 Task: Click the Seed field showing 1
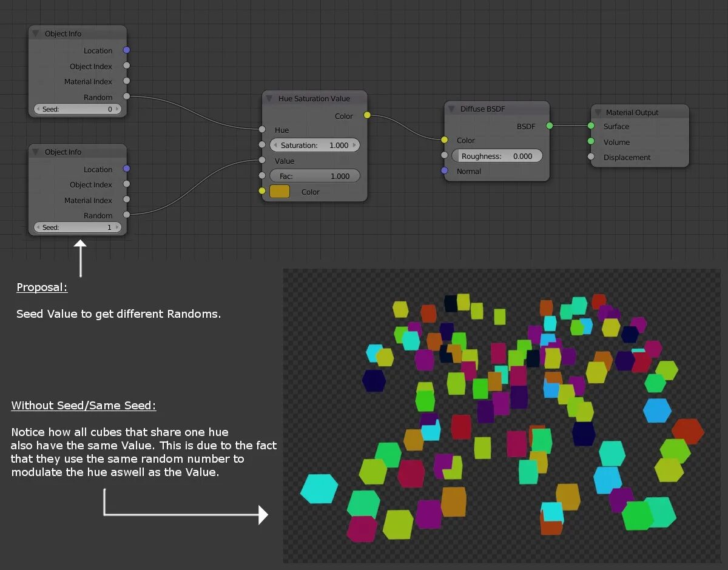[x=78, y=227]
